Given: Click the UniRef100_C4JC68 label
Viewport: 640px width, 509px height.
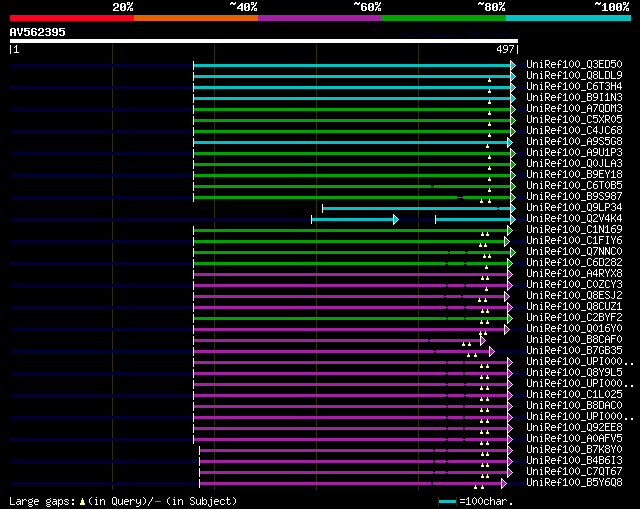Looking at the screenshot, I should click(574, 130).
